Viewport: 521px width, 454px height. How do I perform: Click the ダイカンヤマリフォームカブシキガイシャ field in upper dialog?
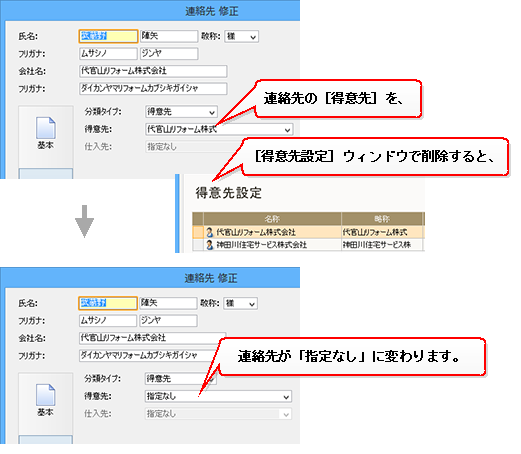point(153,89)
